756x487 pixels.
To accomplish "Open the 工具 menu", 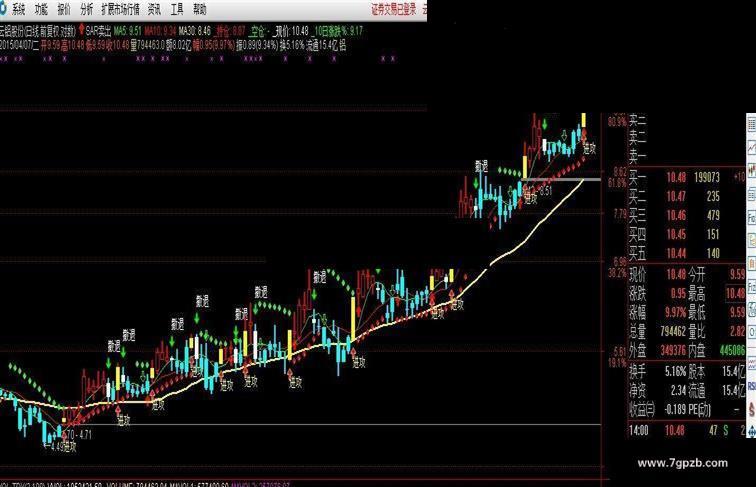I will [177, 9].
